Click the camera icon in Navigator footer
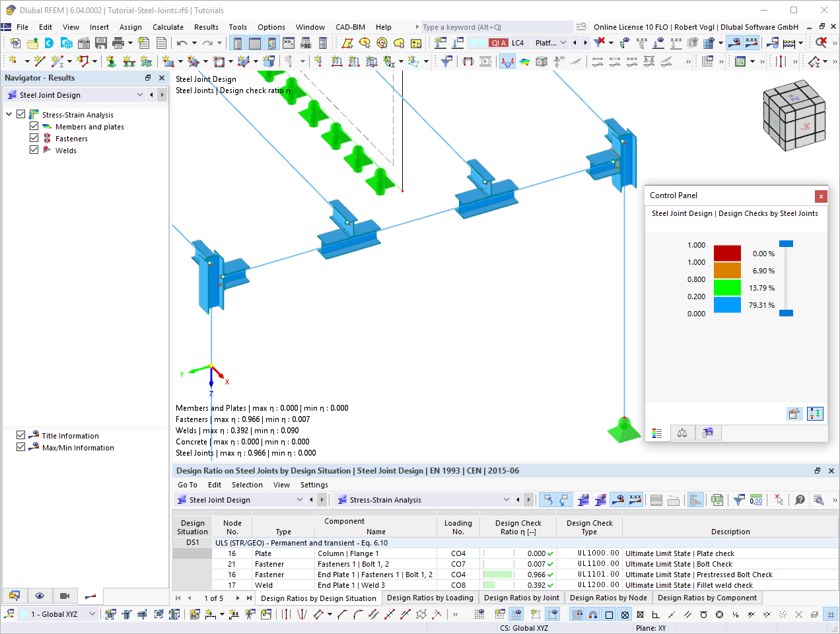Screen dimensions: 840x634 point(65,596)
